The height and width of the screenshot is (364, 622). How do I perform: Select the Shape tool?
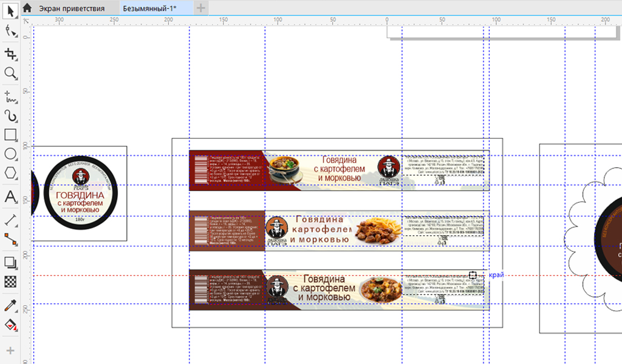tap(10, 32)
